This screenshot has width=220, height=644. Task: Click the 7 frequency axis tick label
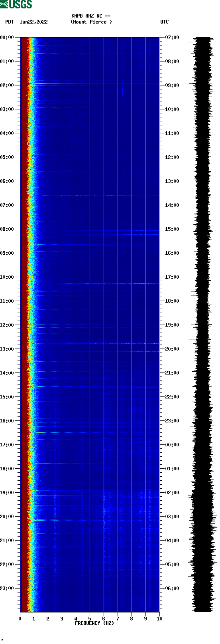click(x=118, y=619)
